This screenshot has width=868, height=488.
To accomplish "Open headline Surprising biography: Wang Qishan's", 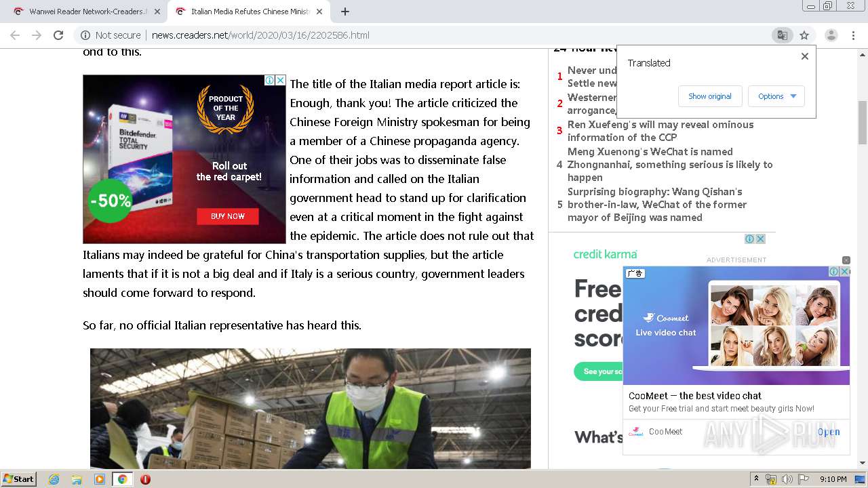I will [x=657, y=204].
